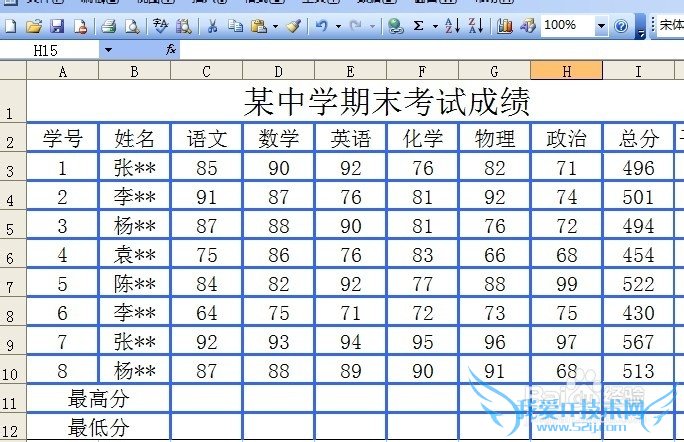The width and height of the screenshot is (684, 442).
Task: Click the Name Box showing H15
Action: pos(50,50)
